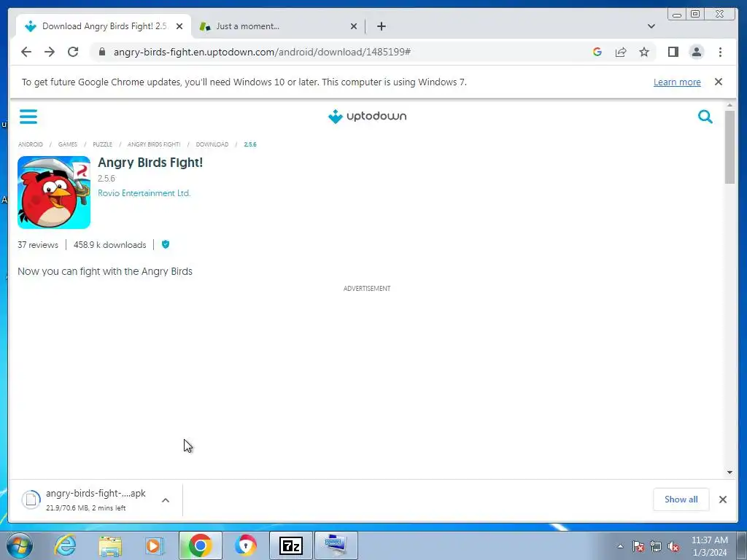Click the ANGRY BIRDS FIGHT! breadcrumb

point(154,144)
